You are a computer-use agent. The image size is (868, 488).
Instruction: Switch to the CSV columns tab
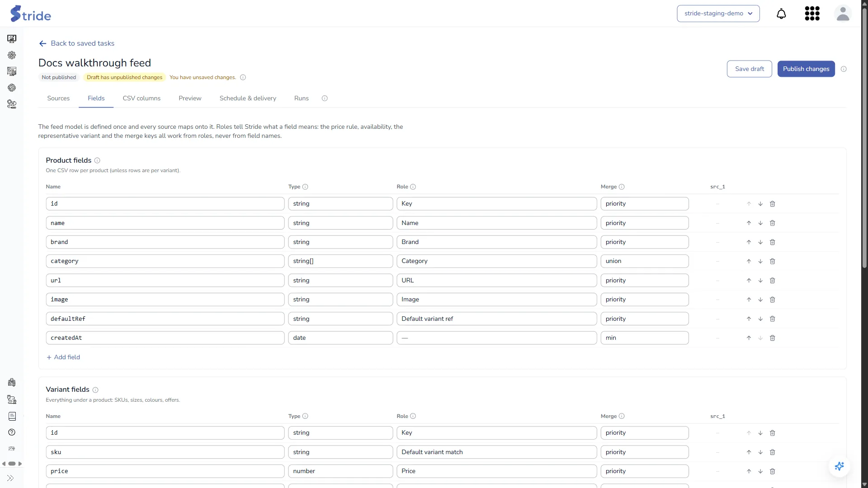(142, 99)
